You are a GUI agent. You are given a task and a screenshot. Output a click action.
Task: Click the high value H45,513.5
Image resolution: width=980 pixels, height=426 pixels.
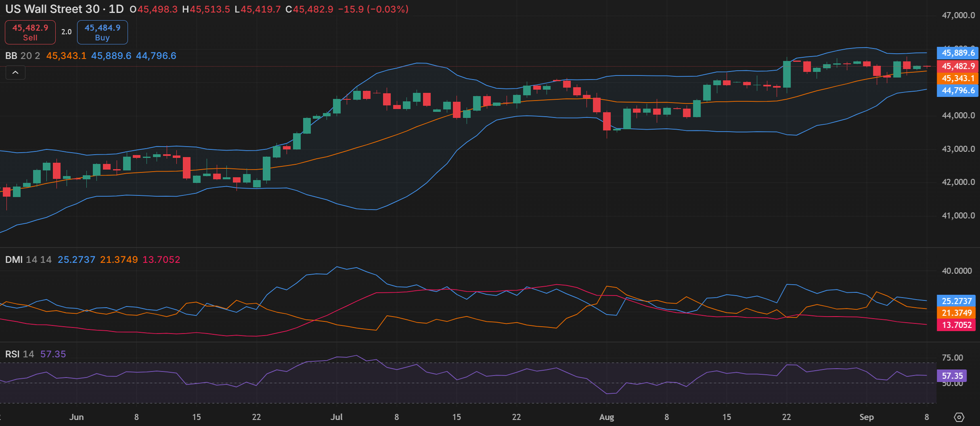206,9
